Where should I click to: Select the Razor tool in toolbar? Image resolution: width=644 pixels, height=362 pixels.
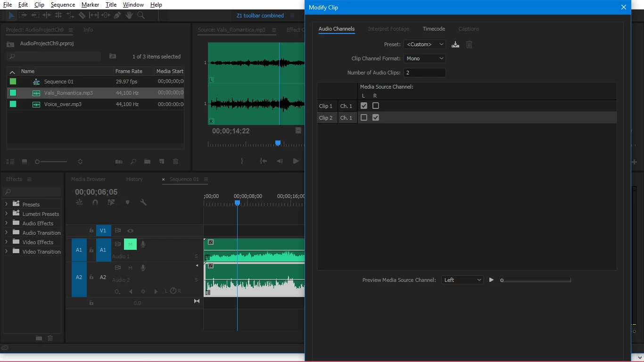click(x=82, y=16)
